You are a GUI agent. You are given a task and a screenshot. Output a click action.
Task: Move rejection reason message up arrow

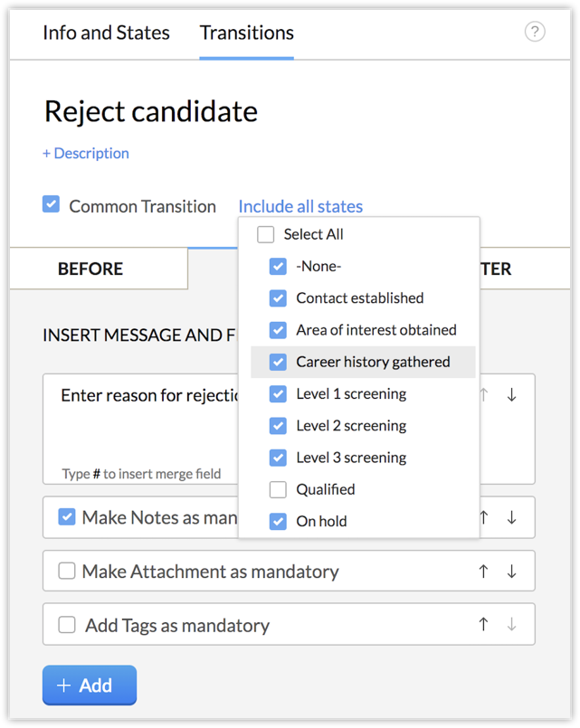coord(483,395)
